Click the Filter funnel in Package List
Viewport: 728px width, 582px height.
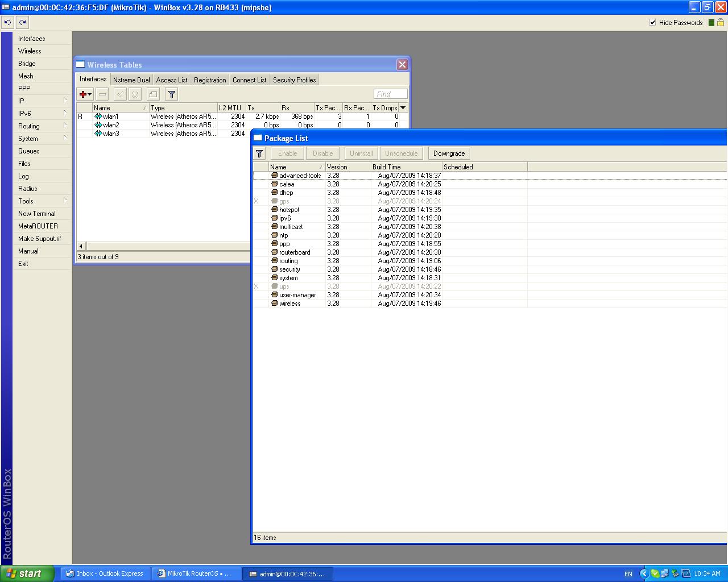(x=259, y=153)
